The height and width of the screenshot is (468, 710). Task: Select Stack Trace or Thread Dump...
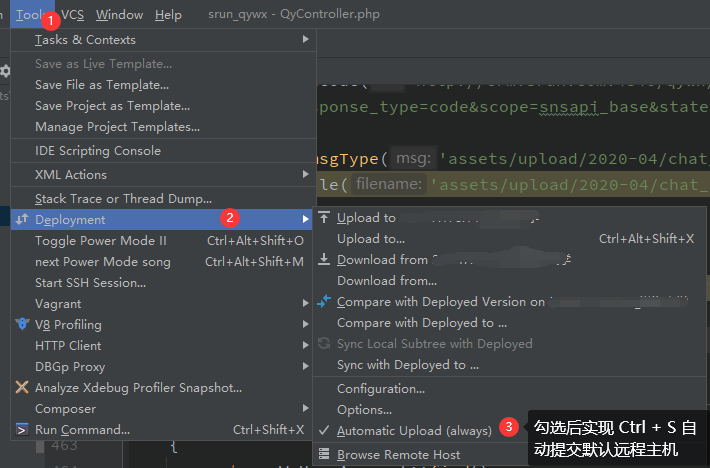pyautogui.click(x=163, y=199)
